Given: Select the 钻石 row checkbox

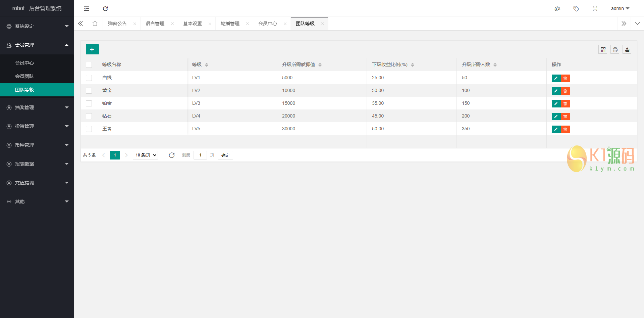Looking at the screenshot, I should pyautogui.click(x=89, y=116).
